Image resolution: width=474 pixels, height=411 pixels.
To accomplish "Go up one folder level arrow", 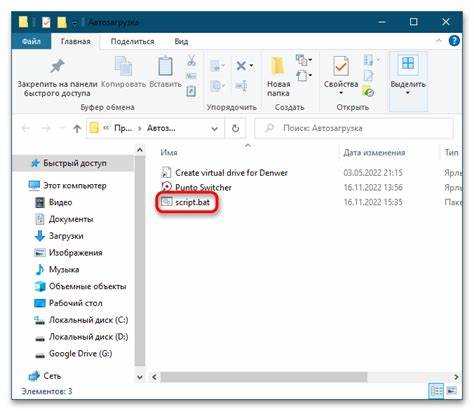I will (x=77, y=128).
